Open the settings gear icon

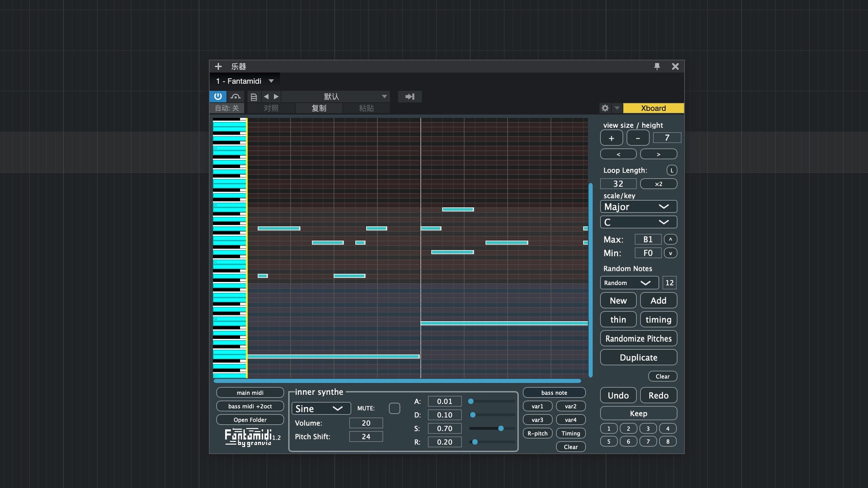tap(605, 108)
